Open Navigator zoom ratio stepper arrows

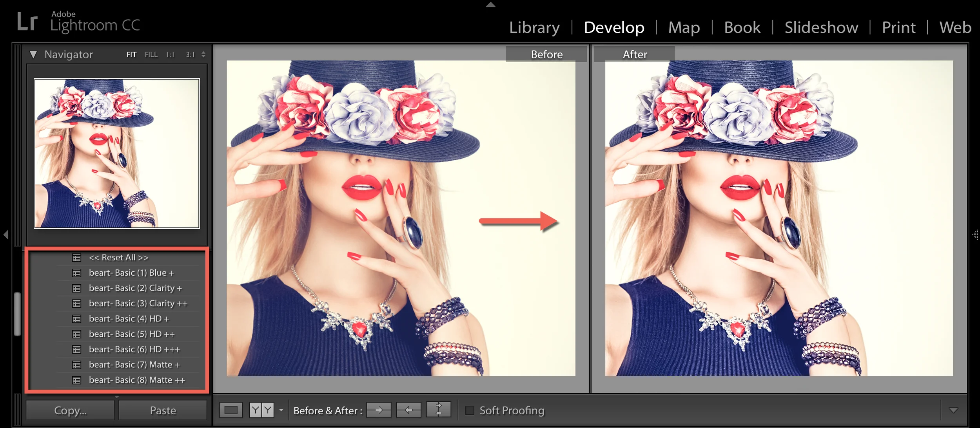[x=203, y=54]
